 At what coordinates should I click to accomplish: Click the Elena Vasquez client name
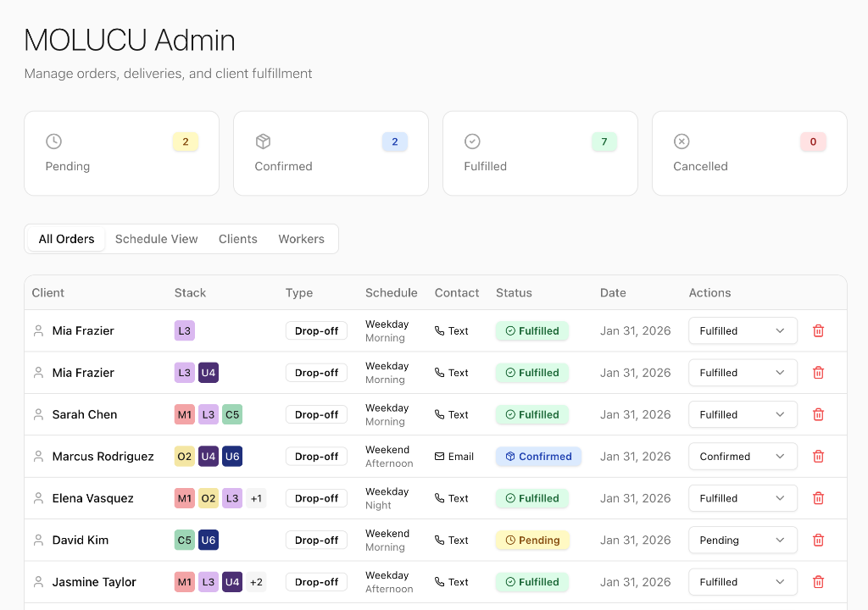pos(93,498)
